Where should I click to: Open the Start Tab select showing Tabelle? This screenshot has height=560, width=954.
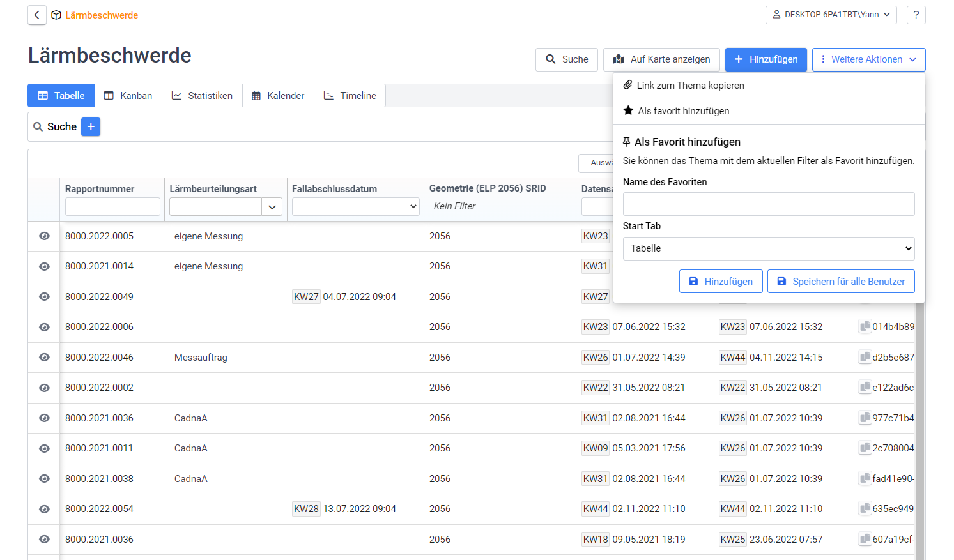769,248
